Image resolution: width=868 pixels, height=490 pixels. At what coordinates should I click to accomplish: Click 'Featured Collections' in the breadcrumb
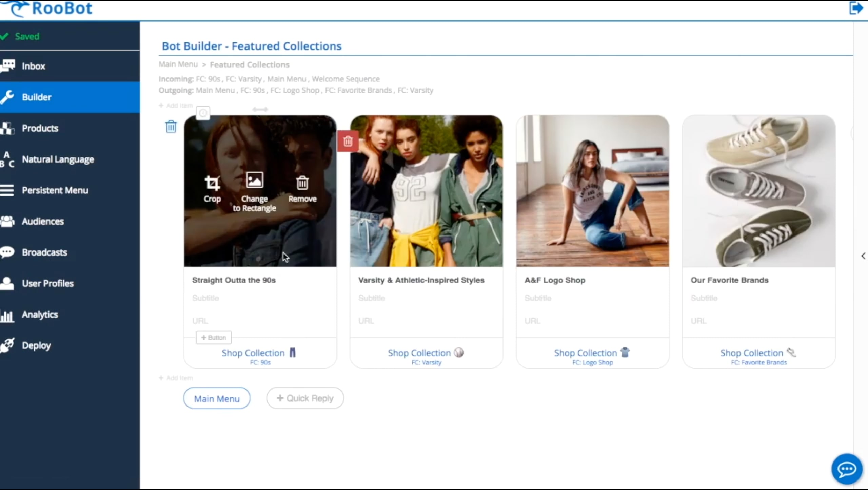250,64
